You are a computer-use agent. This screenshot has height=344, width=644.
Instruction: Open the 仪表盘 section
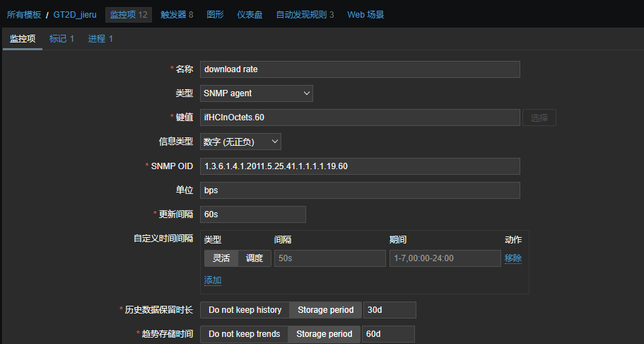click(x=250, y=14)
